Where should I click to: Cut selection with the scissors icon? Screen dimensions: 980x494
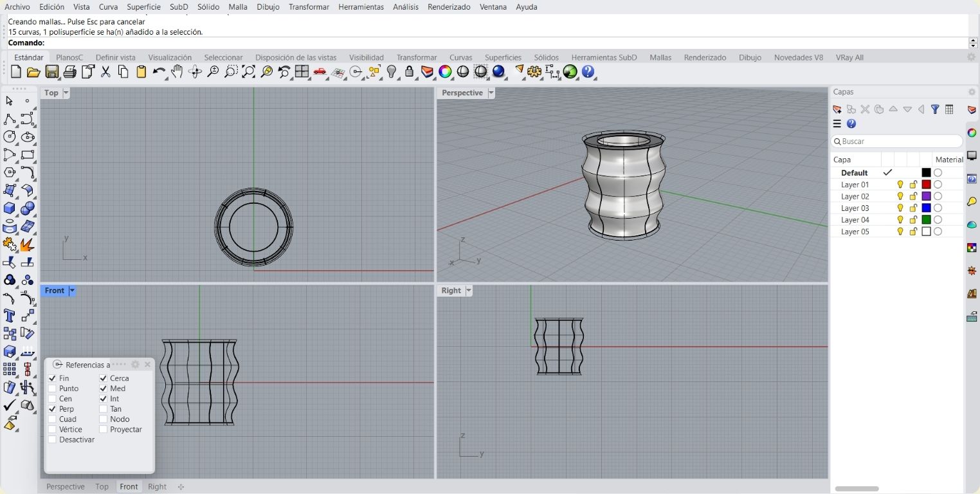click(x=105, y=72)
